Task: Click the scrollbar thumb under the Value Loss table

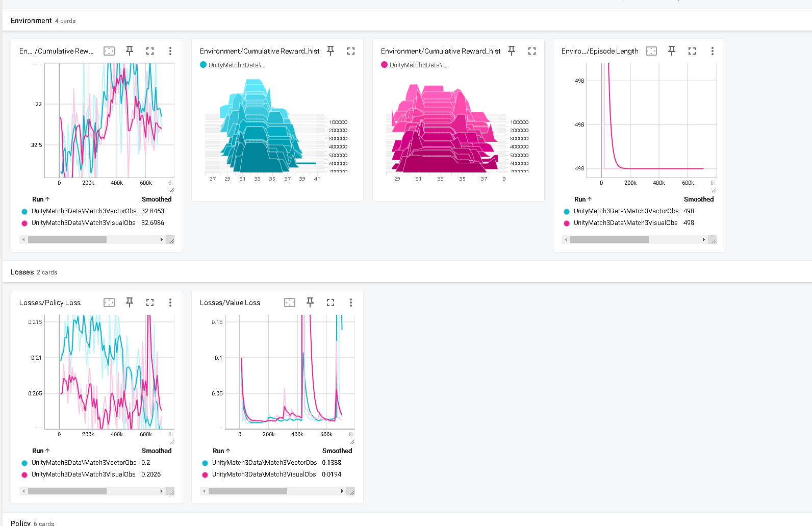Action: coord(248,491)
